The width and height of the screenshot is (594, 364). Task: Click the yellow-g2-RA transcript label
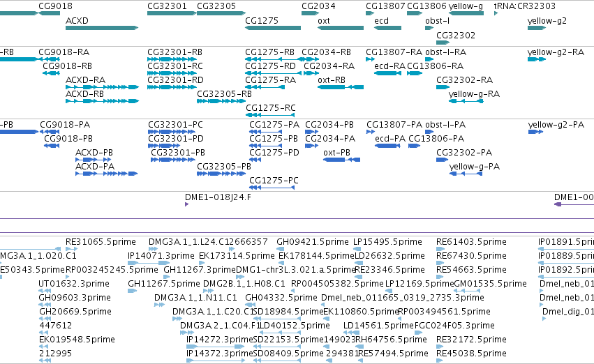(x=556, y=52)
